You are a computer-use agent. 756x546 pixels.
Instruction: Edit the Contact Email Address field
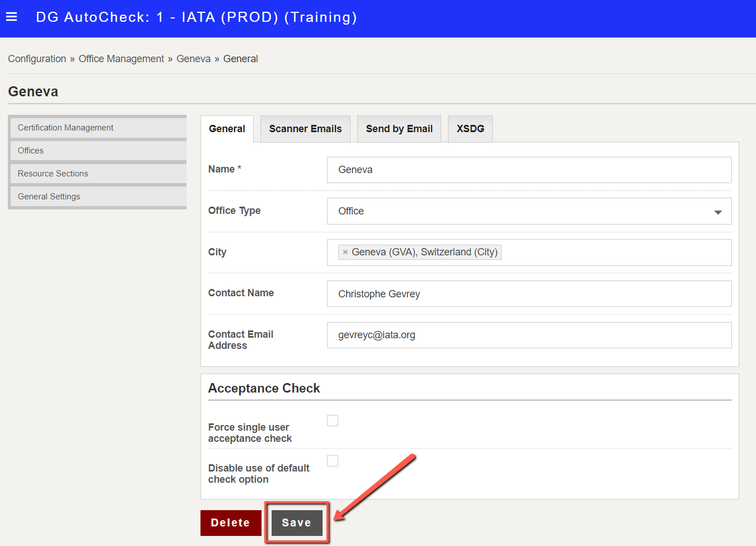pos(529,335)
